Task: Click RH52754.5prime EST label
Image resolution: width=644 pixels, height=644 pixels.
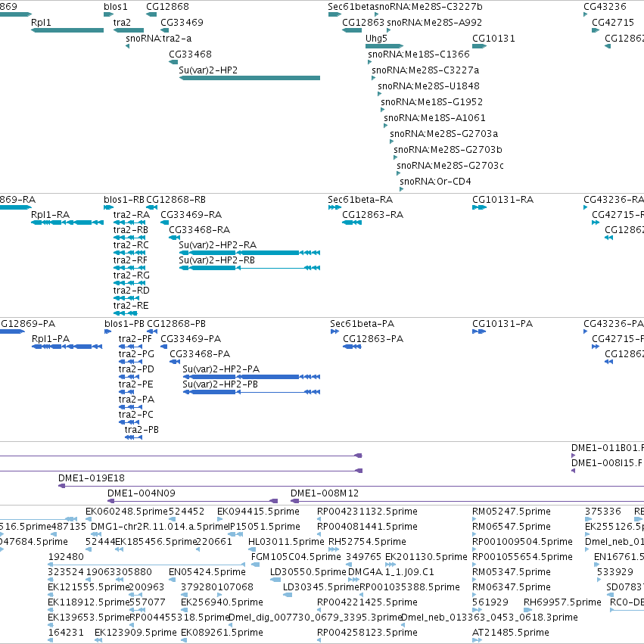Action: tap(367, 542)
